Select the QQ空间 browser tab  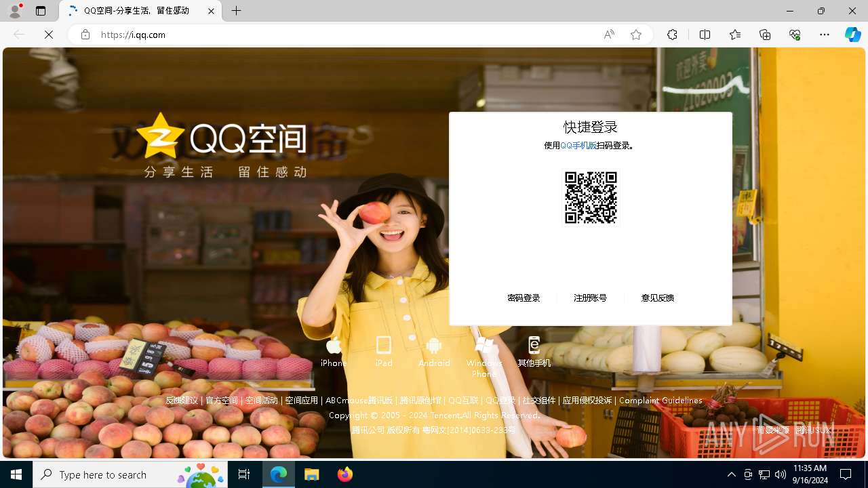tap(141, 11)
